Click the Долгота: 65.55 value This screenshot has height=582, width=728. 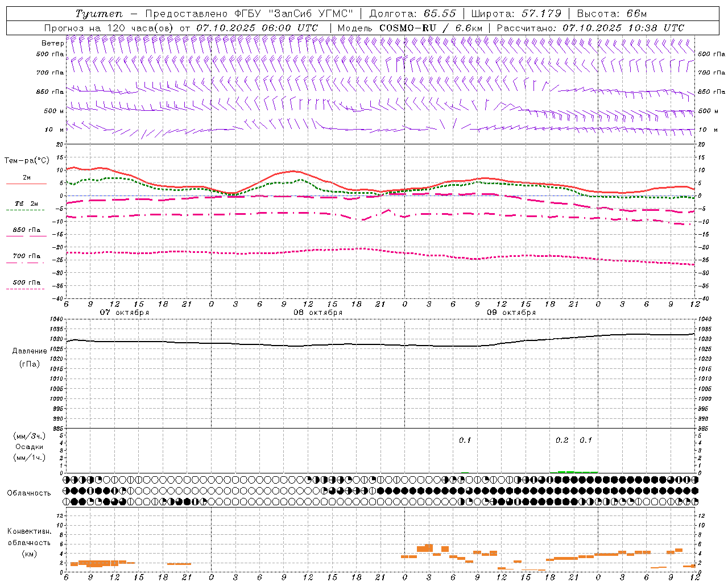pyautogui.click(x=412, y=14)
